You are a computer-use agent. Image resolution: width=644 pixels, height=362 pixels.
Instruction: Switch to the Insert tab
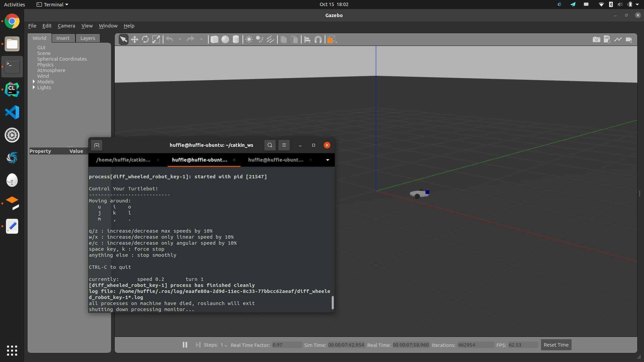coord(63,38)
